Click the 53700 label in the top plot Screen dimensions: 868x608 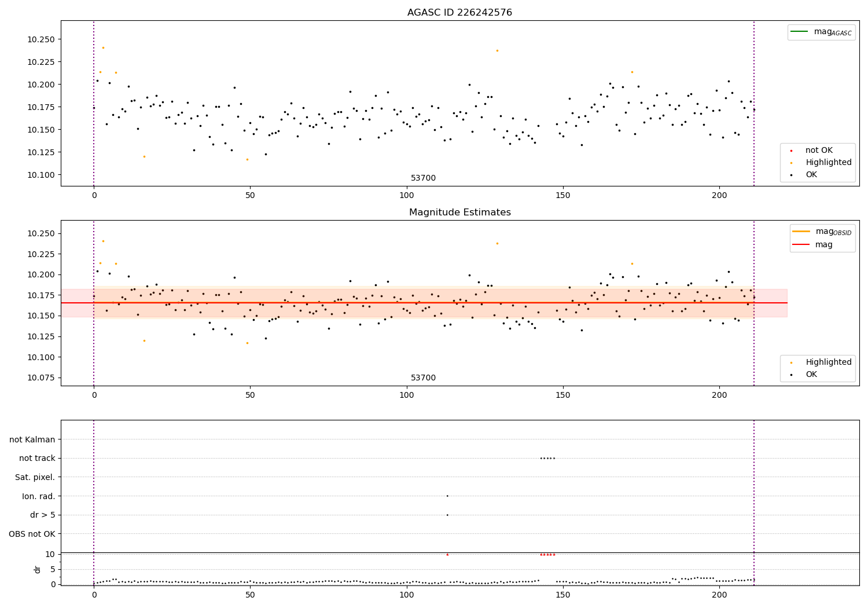click(423, 178)
